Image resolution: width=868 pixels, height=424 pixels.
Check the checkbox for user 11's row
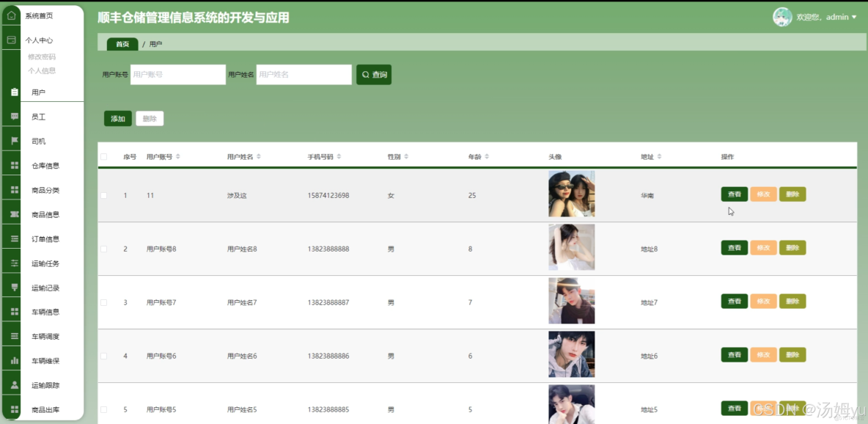103,194
